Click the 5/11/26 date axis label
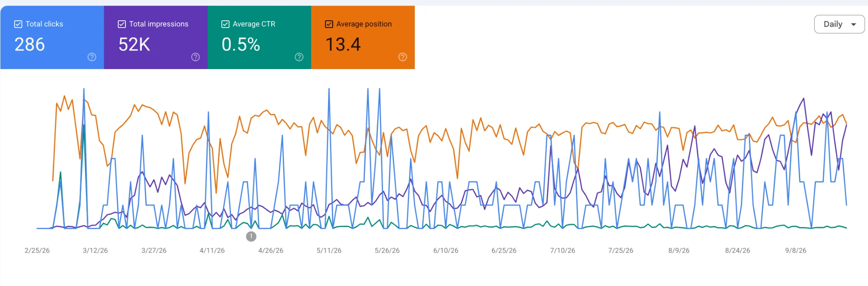 coord(329,250)
